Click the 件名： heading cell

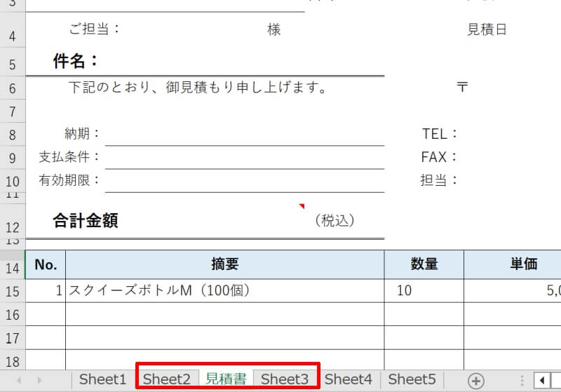point(75,61)
